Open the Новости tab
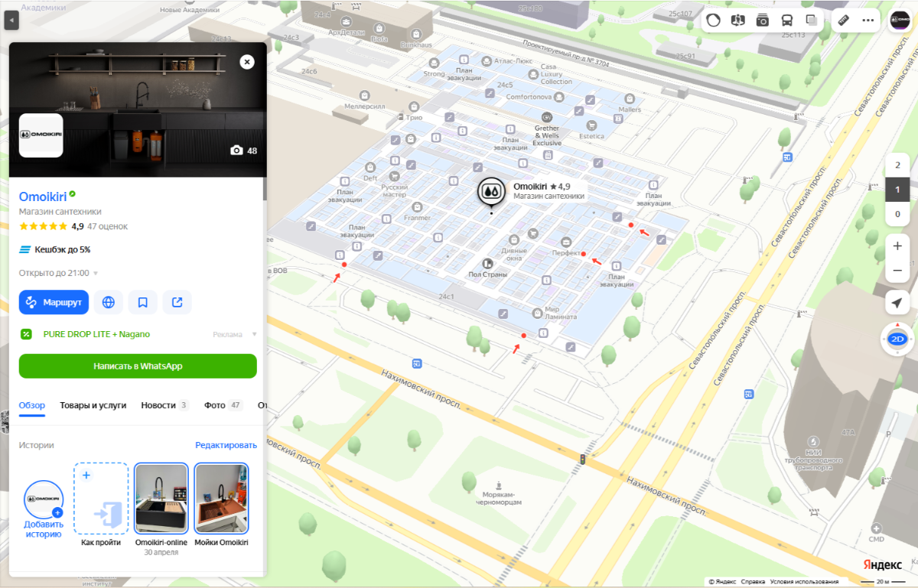918x588 pixels. (164, 405)
